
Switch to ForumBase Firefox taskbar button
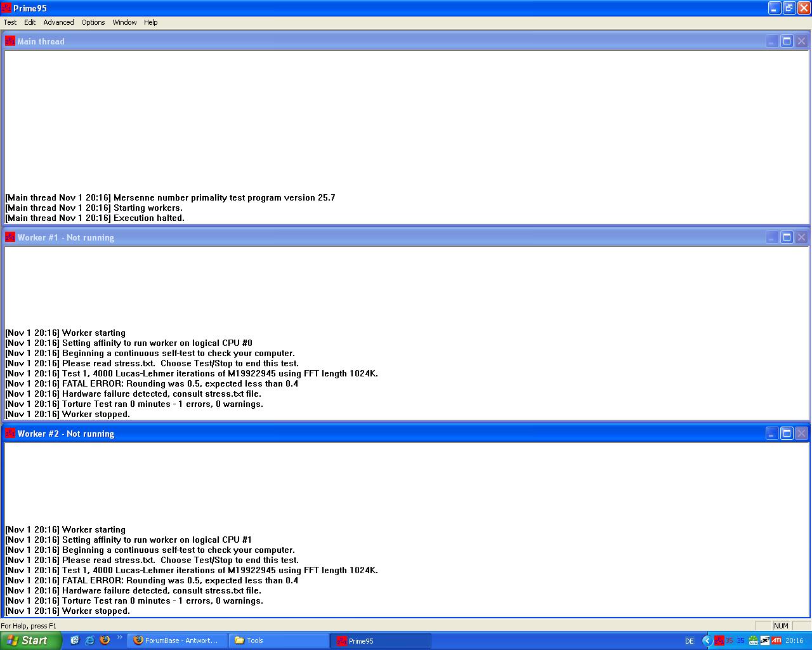(178, 640)
